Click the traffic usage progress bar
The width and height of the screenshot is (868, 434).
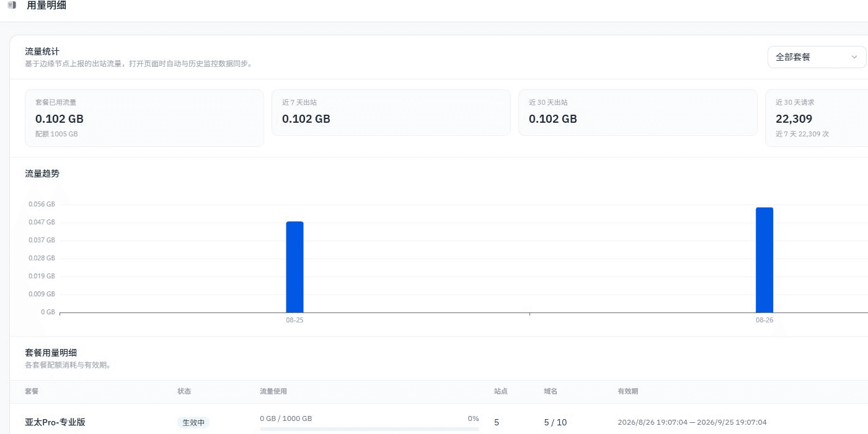pos(370,428)
